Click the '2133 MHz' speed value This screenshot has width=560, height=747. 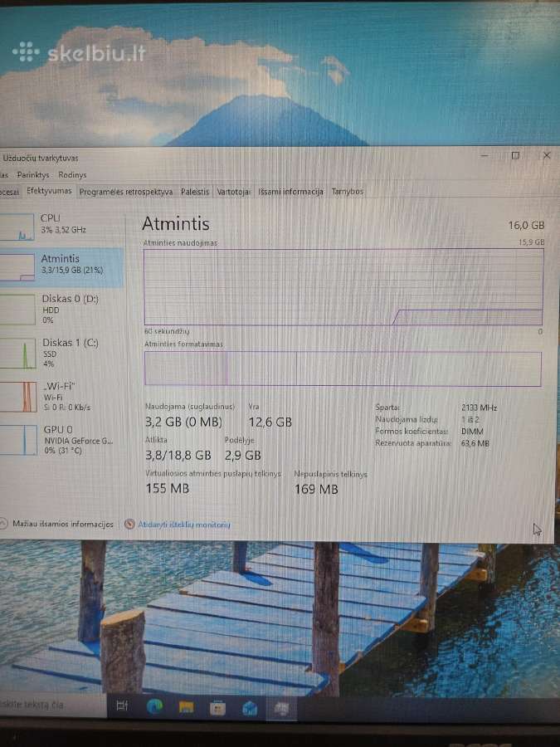click(479, 408)
